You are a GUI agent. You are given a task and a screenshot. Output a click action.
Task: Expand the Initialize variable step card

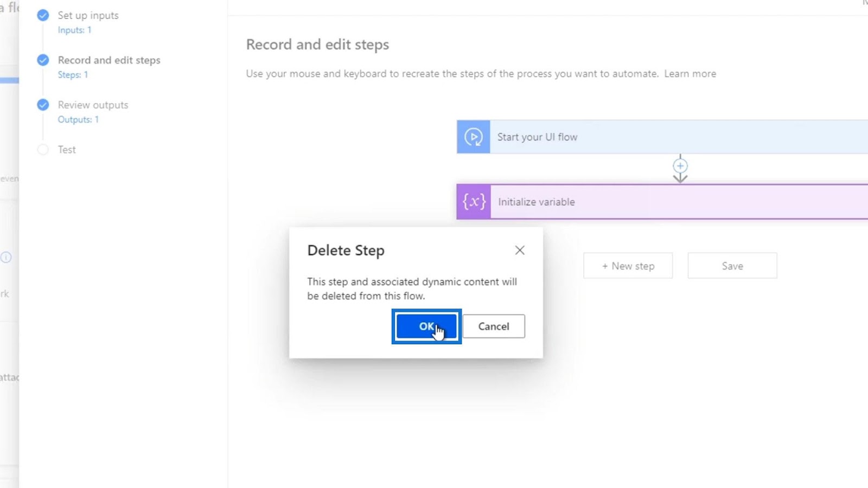(662, 202)
